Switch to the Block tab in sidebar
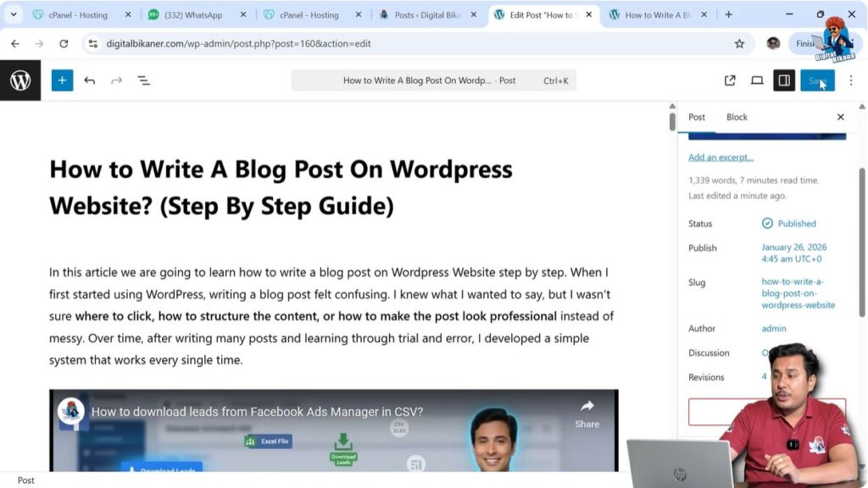 (737, 117)
